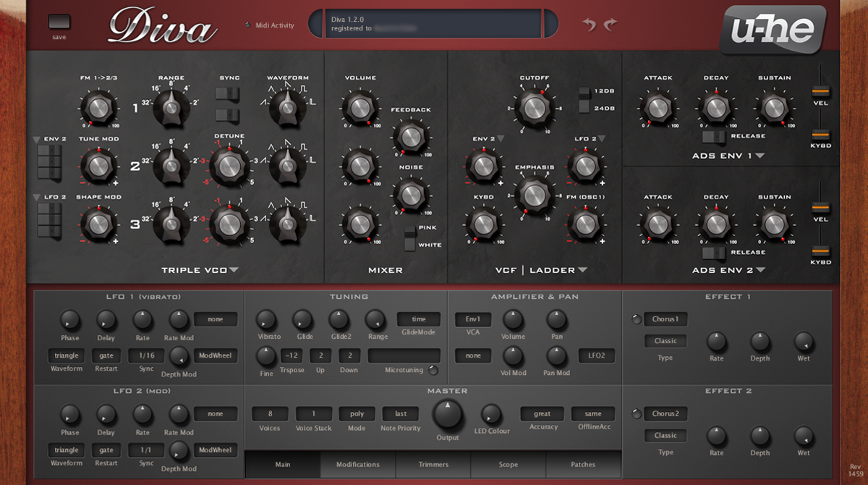Toggle the ENV 1 Release switch
The width and height of the screenshot is (868, 485).
(713, 136)
